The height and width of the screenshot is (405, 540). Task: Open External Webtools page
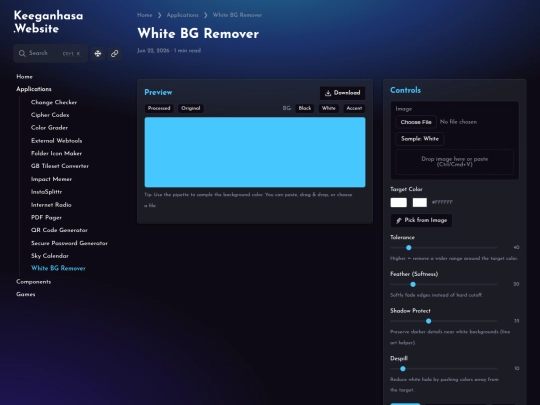(56, 141)
